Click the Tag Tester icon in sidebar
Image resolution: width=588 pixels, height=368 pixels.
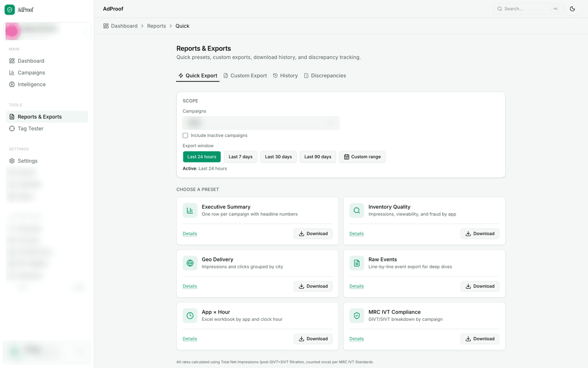pos(12,129)
